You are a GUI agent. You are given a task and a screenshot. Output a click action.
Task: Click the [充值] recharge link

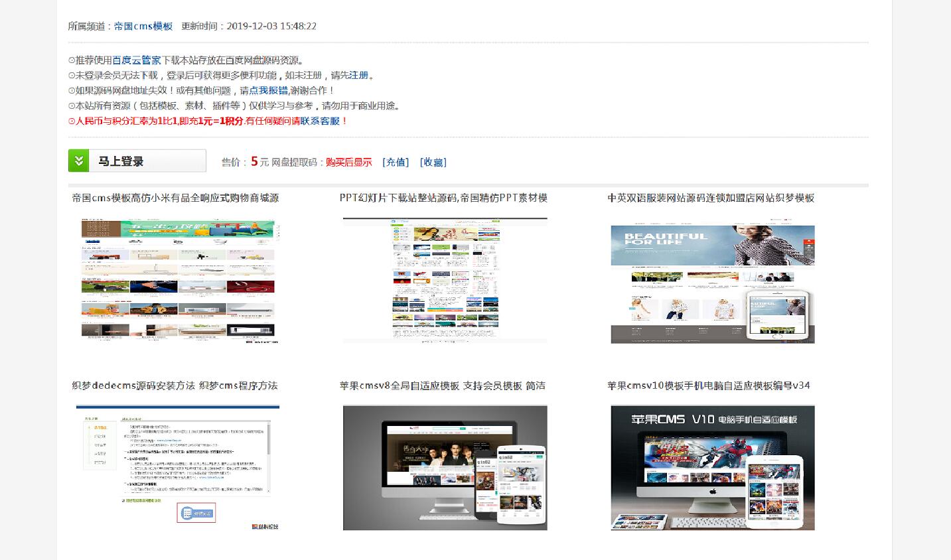pos(396,162)
